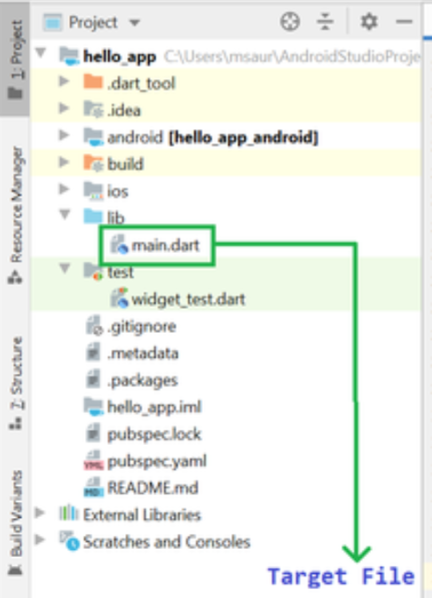Click the locate/scroll-from-source target icon
This screenshot has width=432, height=598.
pos(290,22)
